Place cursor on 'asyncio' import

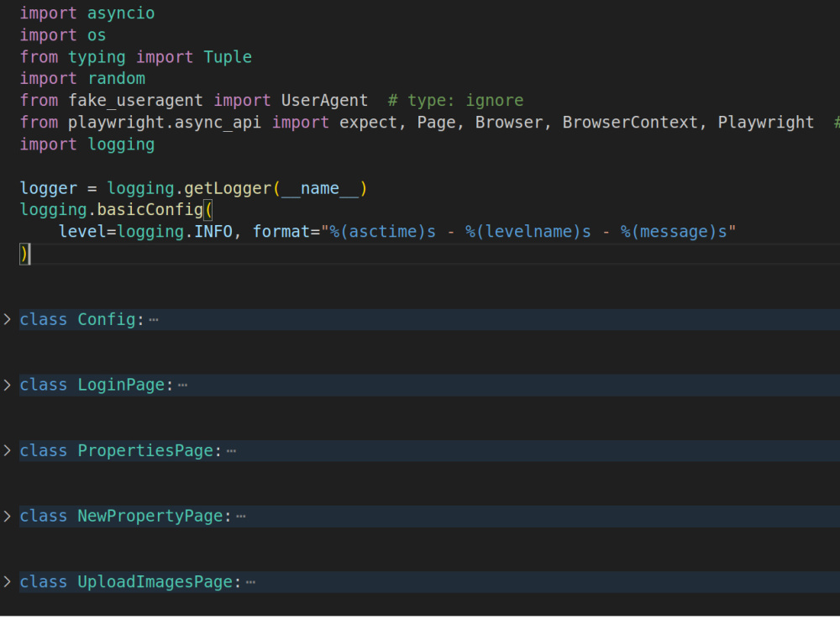(121, 13)
